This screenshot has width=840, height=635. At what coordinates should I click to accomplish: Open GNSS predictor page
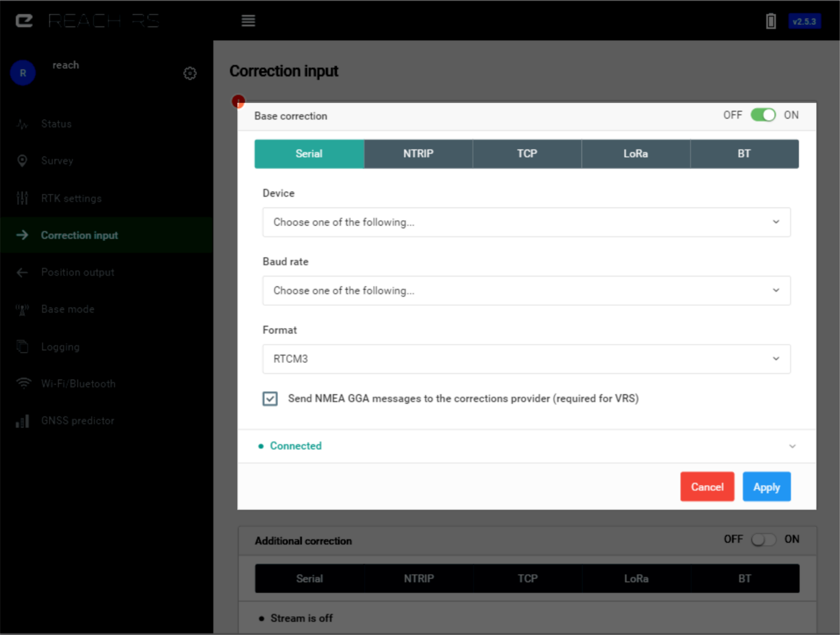(106, 421)
